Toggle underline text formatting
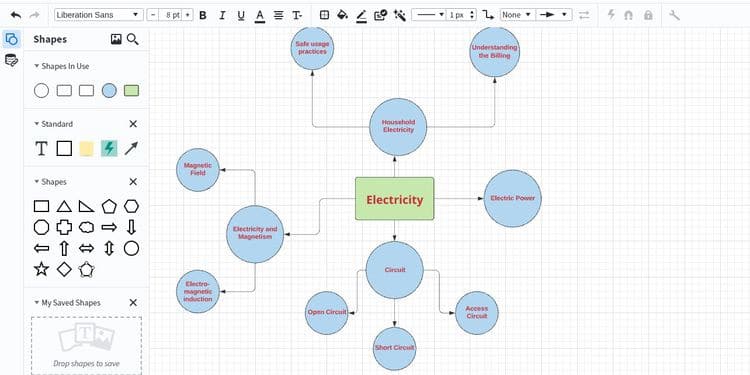The width and height of the screenshot is (750, 375). [x=241, y=15]
